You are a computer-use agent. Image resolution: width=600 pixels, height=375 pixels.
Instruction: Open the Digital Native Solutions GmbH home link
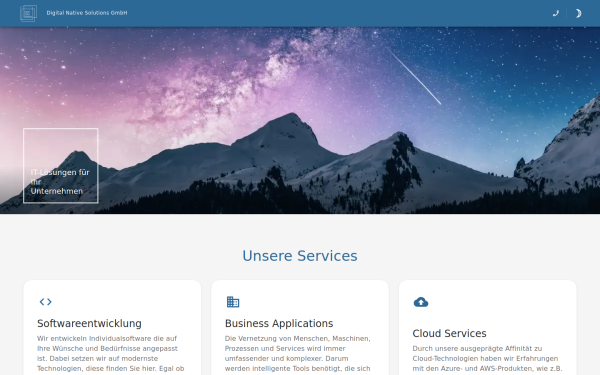87,13
